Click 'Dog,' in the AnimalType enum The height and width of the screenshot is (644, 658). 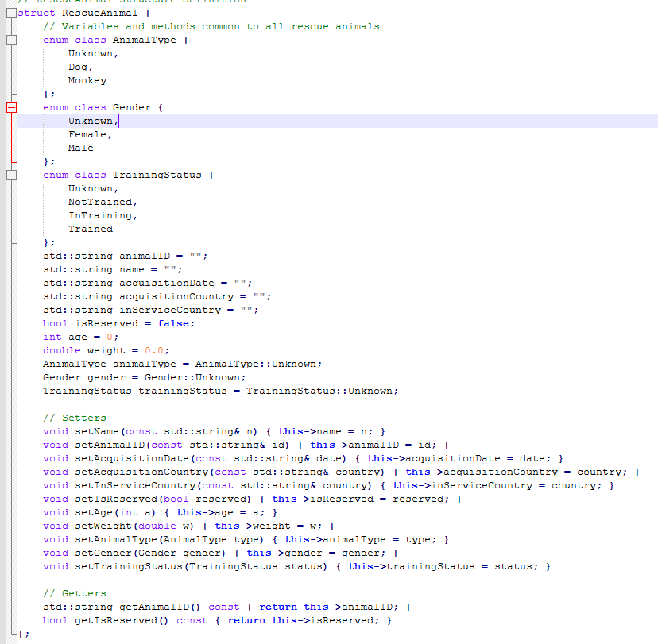(80, 67)
